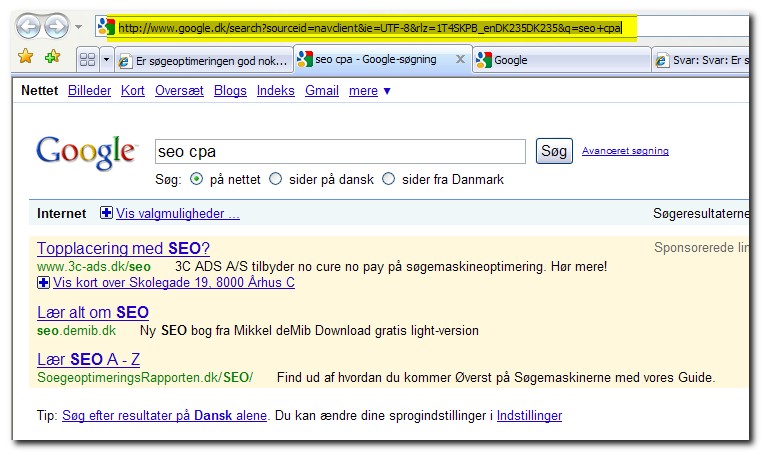The width and height of the screenshot is (761, 452).
Task: Select the 'seo cpa - Google-søgning' tab
Action: pos(383,59)
